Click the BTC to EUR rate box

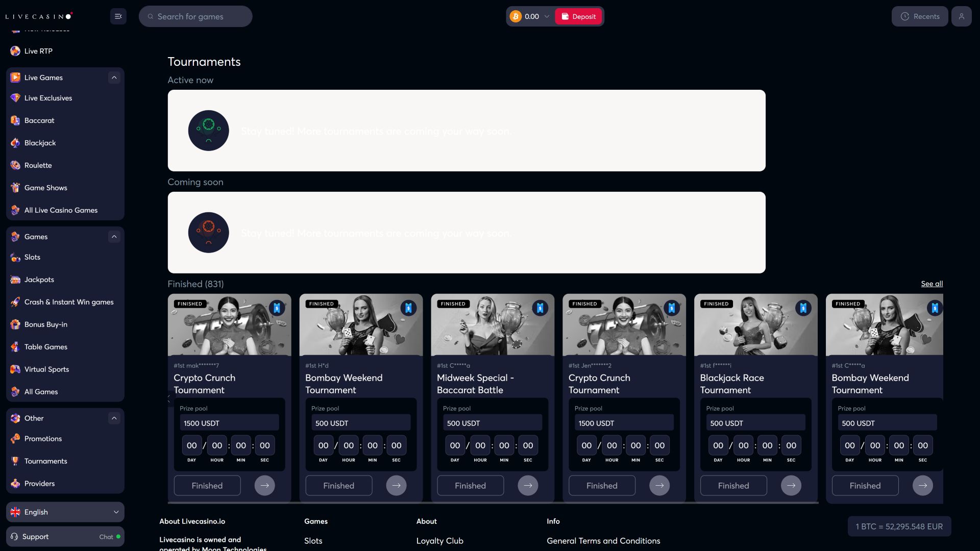click(899, 527)
